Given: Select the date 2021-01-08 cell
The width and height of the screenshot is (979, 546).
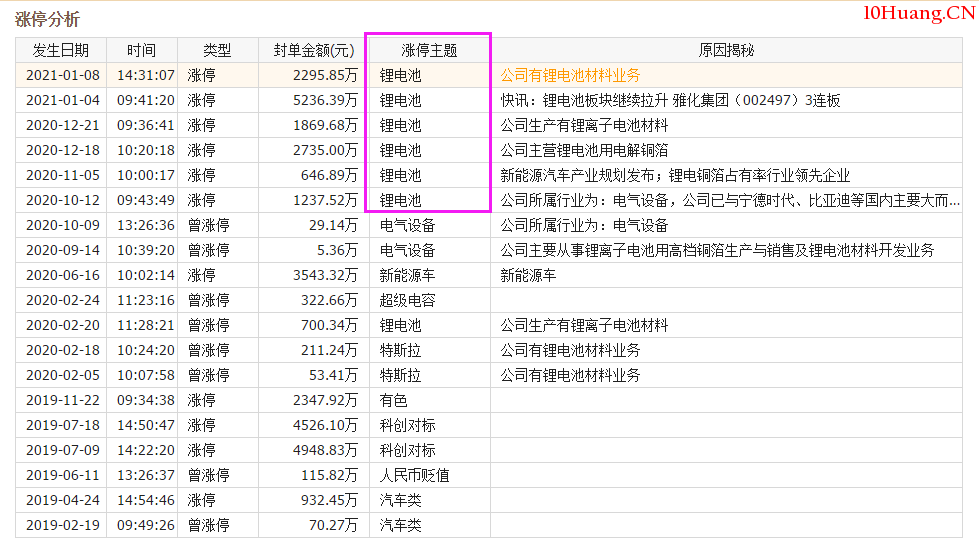Looking at the screenshot, I should 62,76.
